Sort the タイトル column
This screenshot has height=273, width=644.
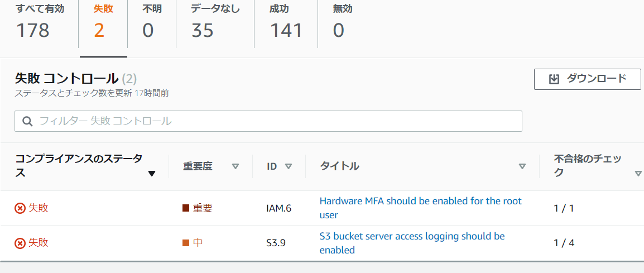coord(522,166)
